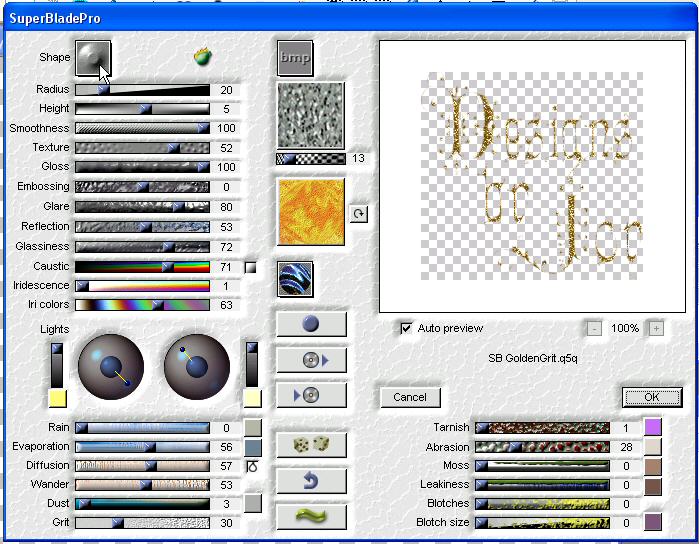Open the Dust gray color swatch
699x544 pixels.
253,504
